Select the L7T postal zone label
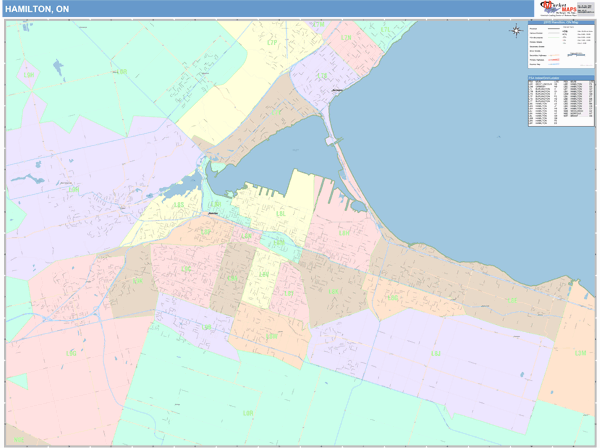The width and height of the screenshot is (600, 448). (x=276, y=113)
